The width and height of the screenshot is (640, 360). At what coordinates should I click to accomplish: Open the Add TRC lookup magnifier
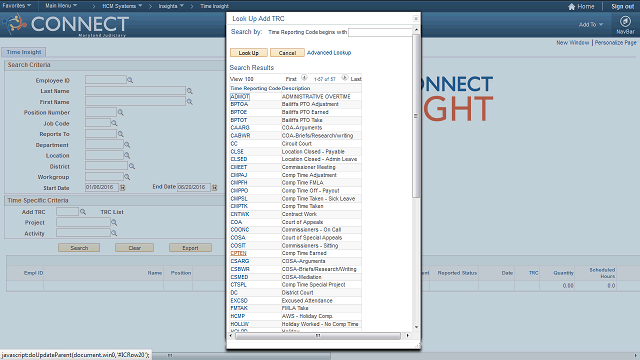tap(83, 212)
